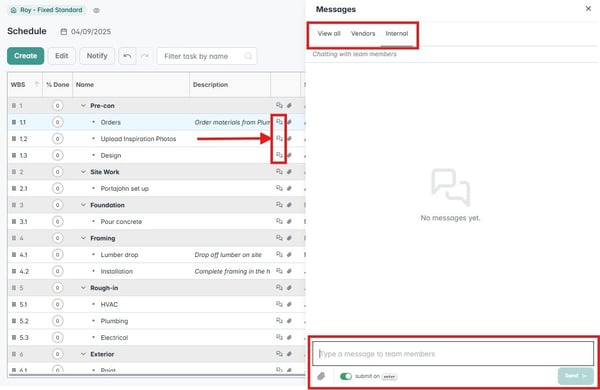The height and width of the screenshot is (390, 600).
Task: Collapse the Site Work group
Action: click(83, 172)
